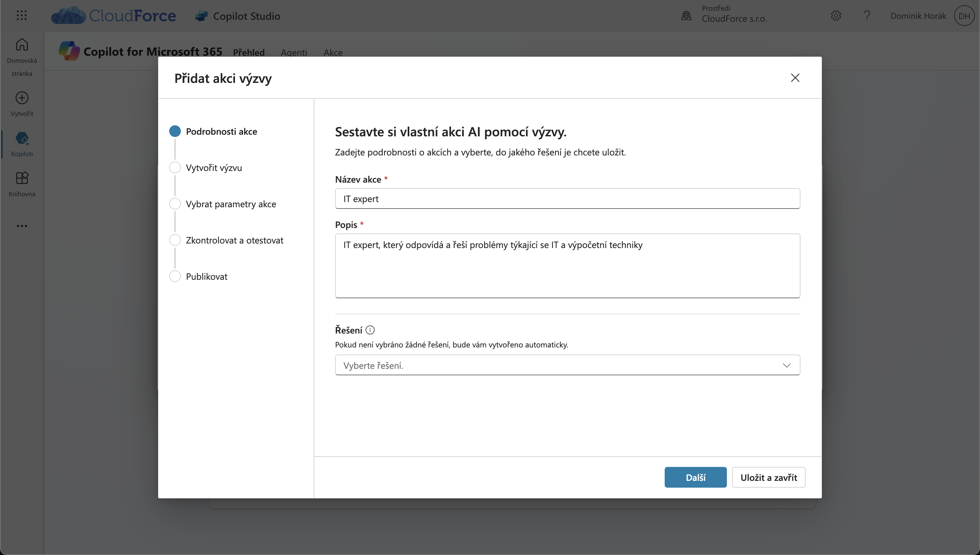Open settings gear icon in header
Viewport: 980px width, 555px height.
pos(836,16)
